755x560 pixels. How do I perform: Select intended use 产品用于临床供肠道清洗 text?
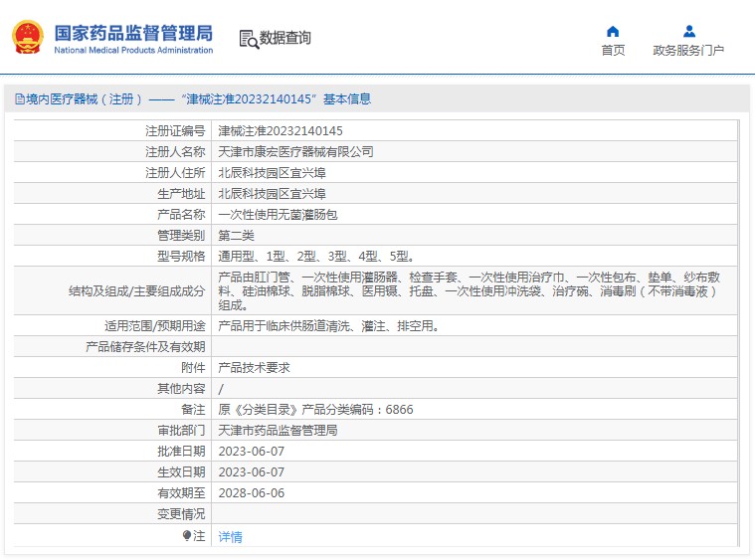coord(329,326)
